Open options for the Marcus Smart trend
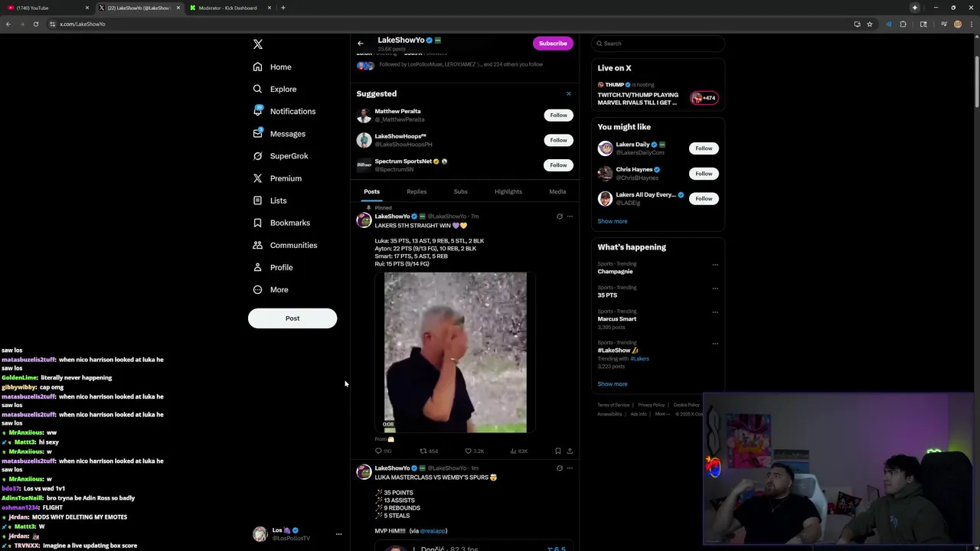Viewport: 980px width, 551px height. (715, 312)
